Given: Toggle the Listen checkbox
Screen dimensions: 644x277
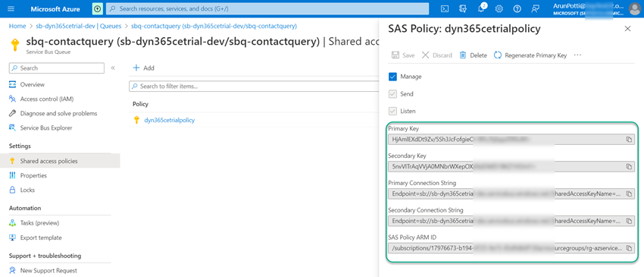Looking at the screenshot, I should click(x=392, y=111).
